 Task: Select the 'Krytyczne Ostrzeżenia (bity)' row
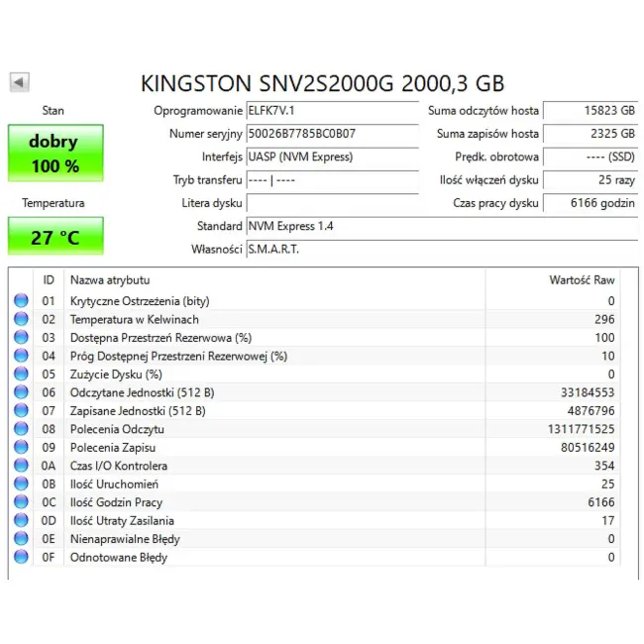tap(315, 300)
